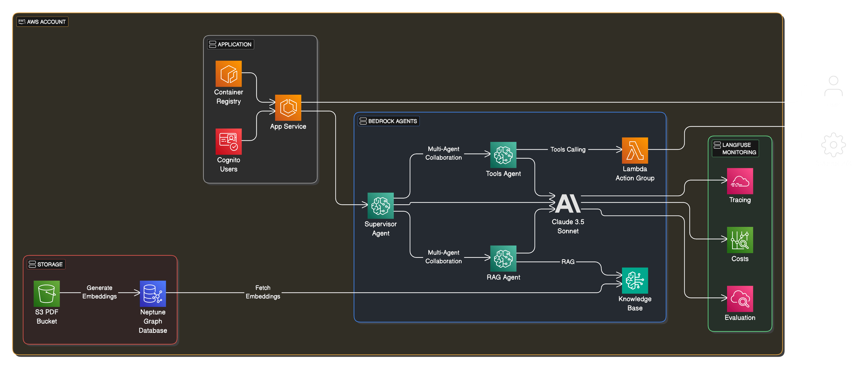Click 'Multi-Agent Collaboration' label leading to Tools Agent
Image resolution: width=868 pixels, height=368 pixels.
444,153
